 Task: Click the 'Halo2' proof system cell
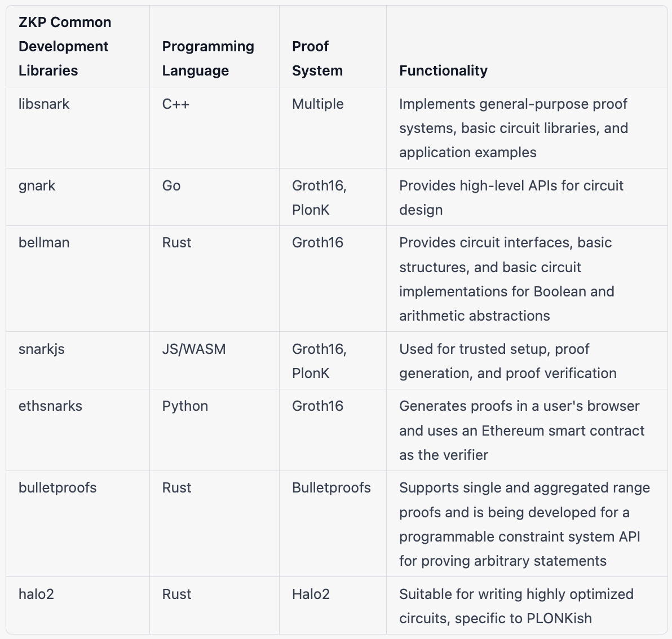coord(311,594)
